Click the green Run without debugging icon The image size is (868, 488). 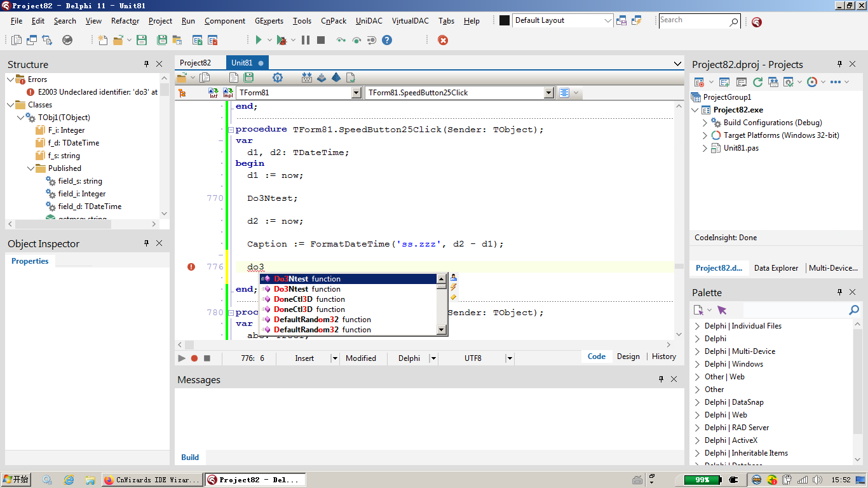coord(258,40)
